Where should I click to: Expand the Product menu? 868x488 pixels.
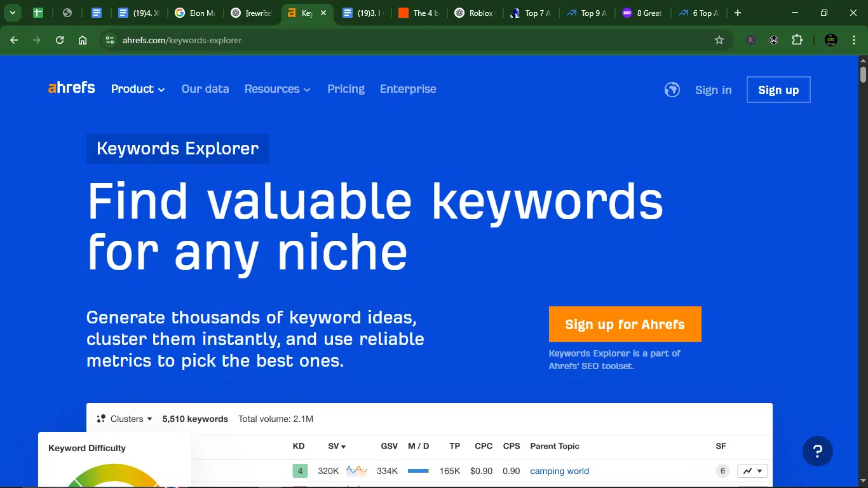tap(138, 89)
